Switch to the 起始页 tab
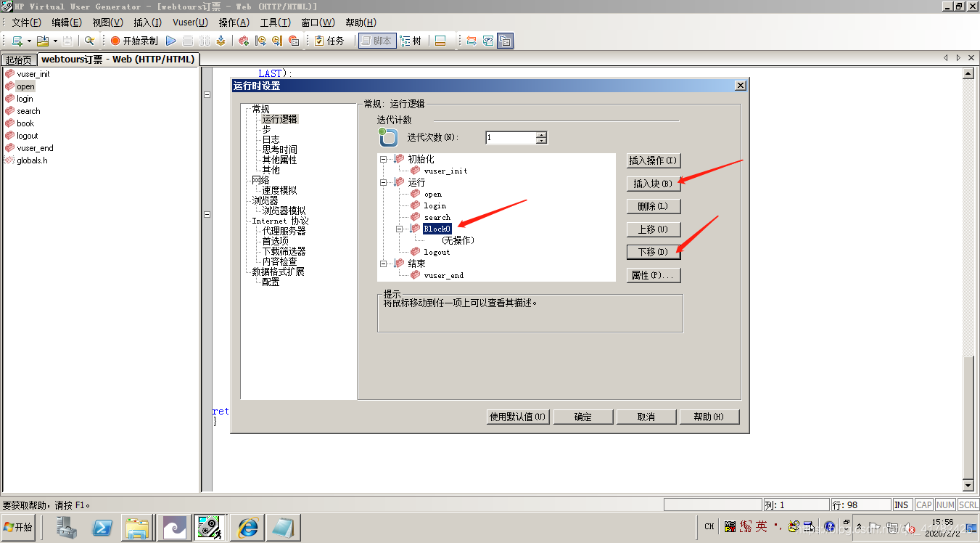The width and height of the screenshot is (980, 543). click(x=19, y=60)
